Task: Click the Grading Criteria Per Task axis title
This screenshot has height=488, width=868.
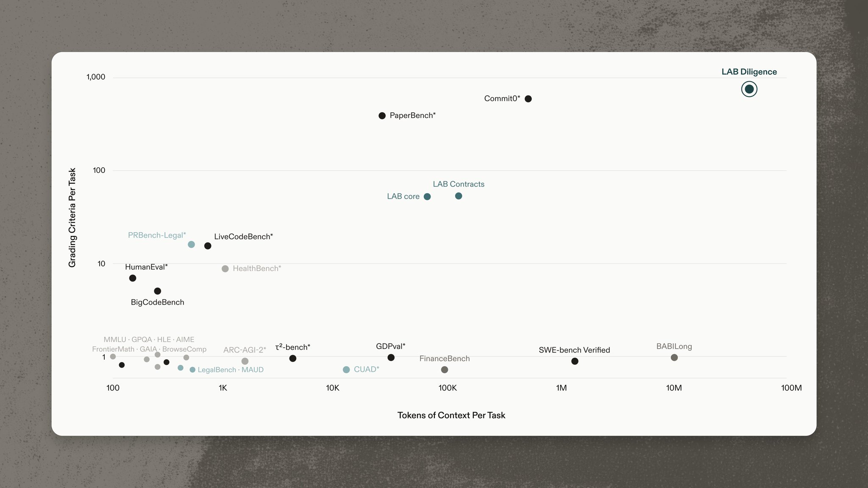Action: (72, 218)
